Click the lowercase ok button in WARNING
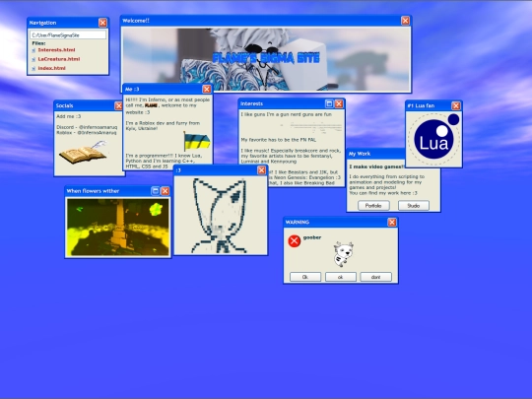 pos(340,277)
